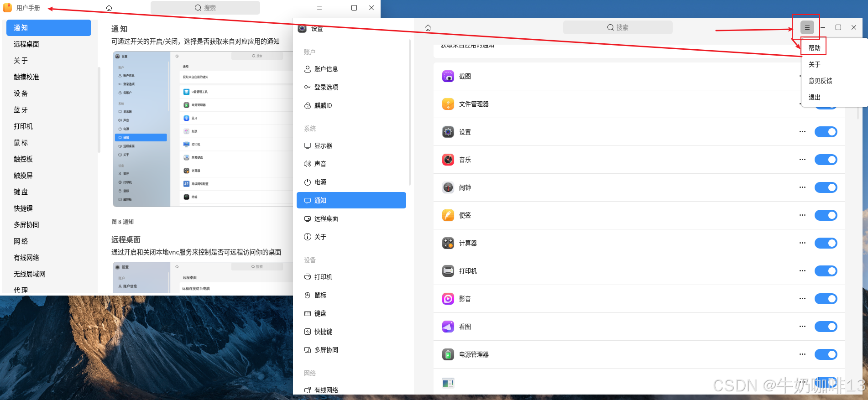This screenshot has width=868, height=400.
Task: Open Multi-screen (多屏协同) in Settings sidebar
Action: point(351,350)
